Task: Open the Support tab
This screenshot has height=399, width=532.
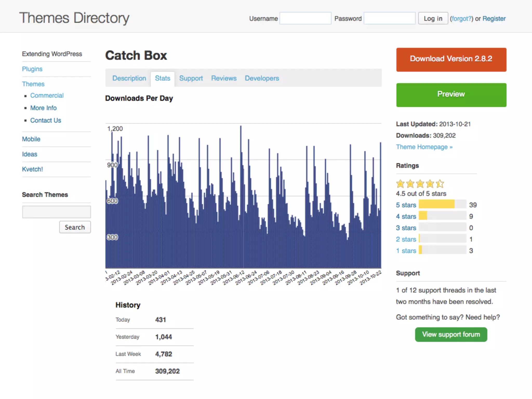Action: (x=191, y=78)
